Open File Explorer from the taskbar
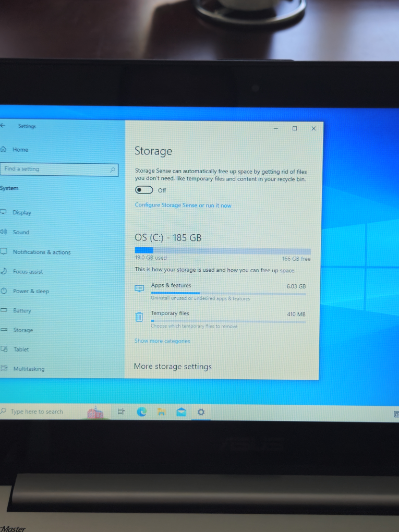Screen dimensions: 399x532 (x=162, y=412)
